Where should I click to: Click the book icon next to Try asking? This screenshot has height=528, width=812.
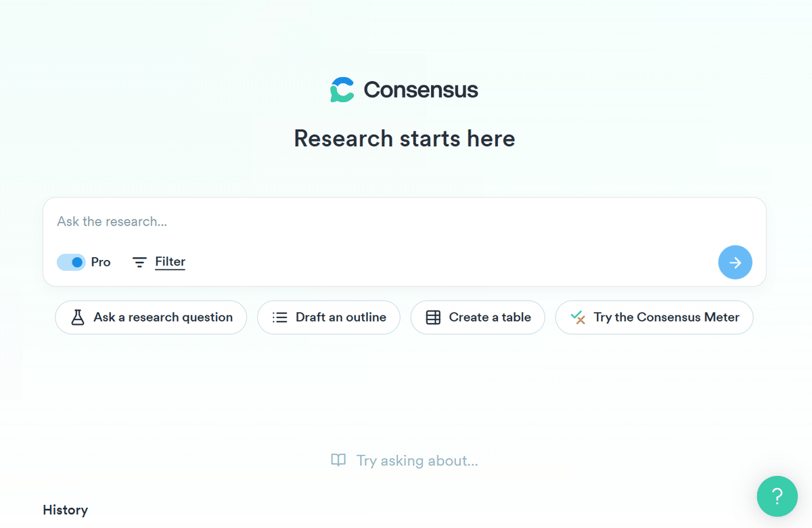[x=338, y=460]
